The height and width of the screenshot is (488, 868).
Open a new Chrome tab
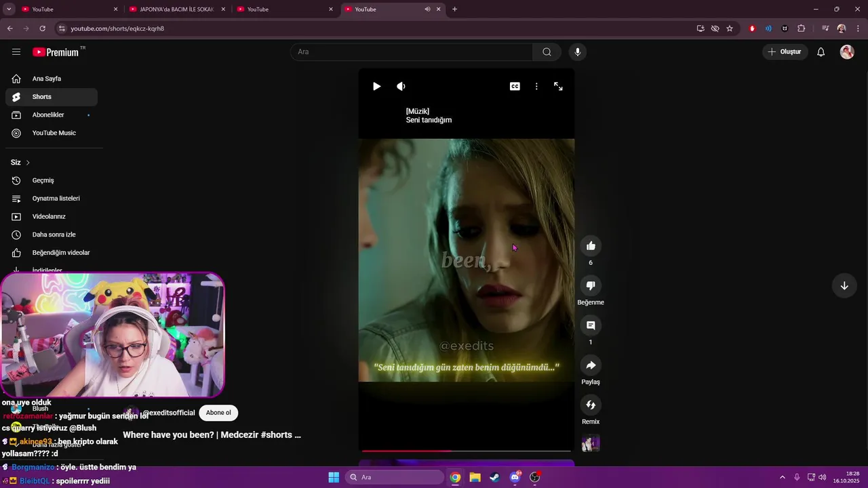(x=454, y=9)
